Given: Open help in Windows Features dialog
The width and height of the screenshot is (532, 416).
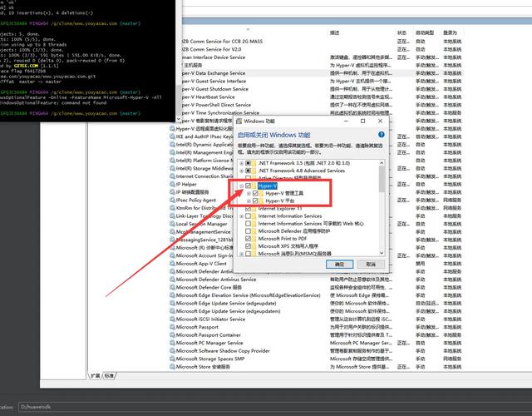Looking at the screenshot, I should tap(382, 135).
